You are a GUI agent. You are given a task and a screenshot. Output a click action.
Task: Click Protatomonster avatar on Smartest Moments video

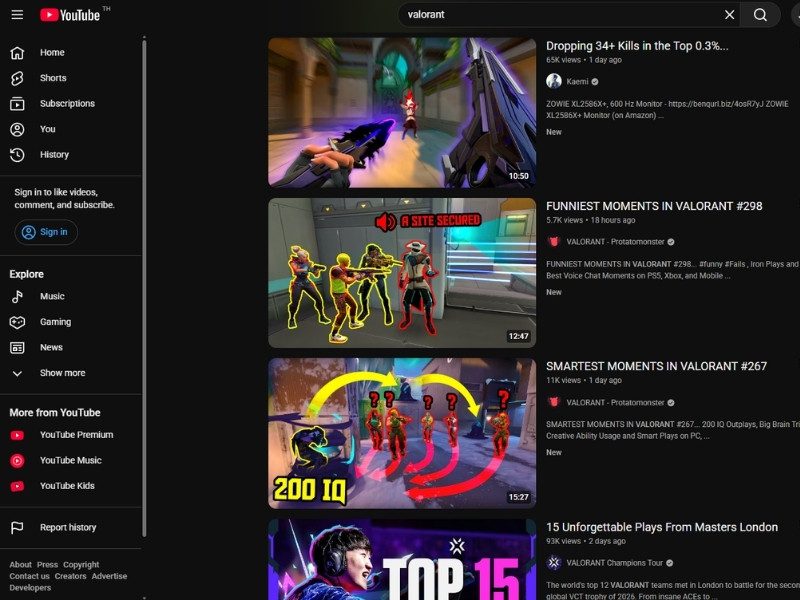tap(554, 402)
